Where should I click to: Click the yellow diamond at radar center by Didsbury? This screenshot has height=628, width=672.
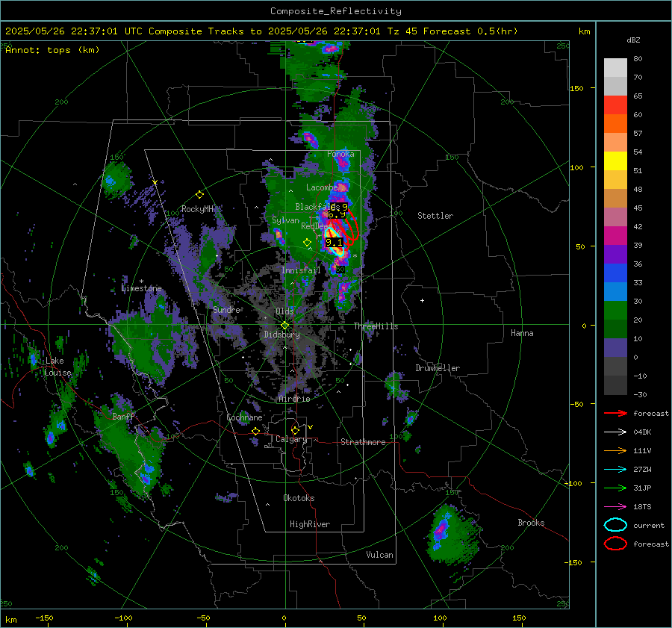(284, 326)
